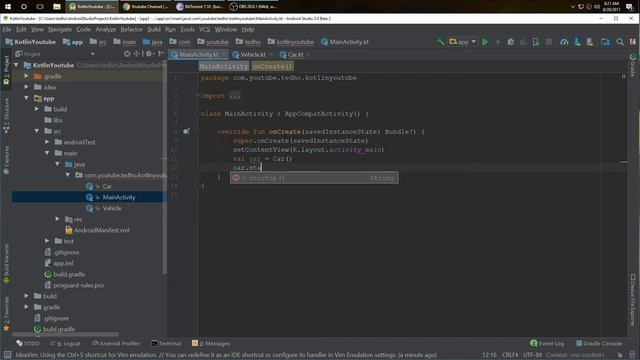Collapse the src folder
The height and width of the screenshot is (360, 640).
point(37,131)
